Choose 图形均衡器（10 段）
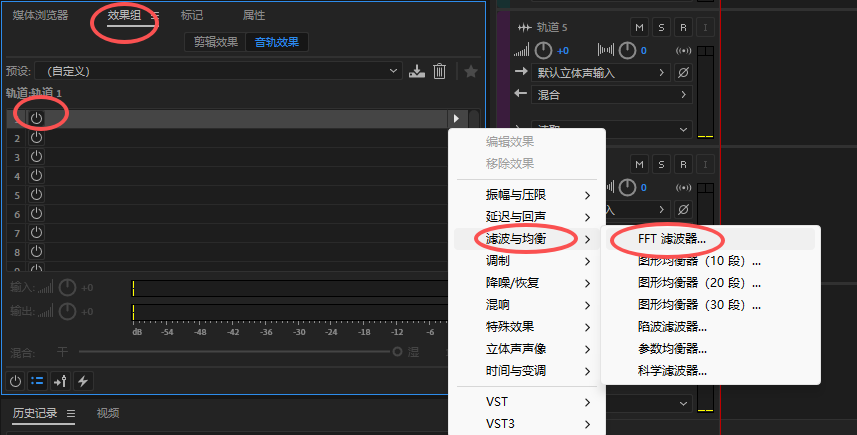 point(711,261)
